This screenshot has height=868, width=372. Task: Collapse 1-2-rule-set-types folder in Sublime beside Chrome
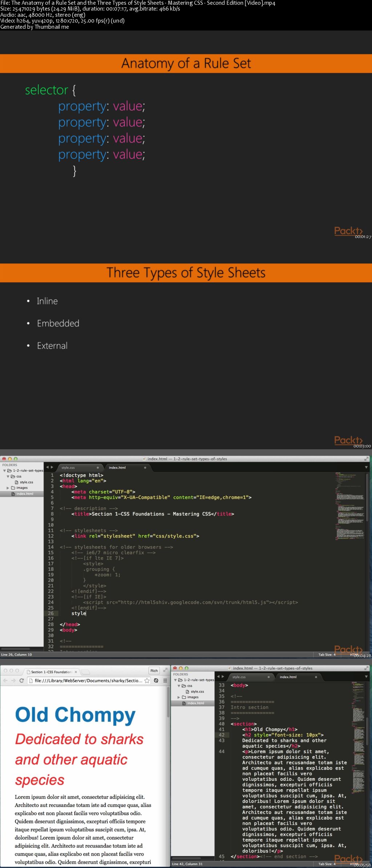(175, 680)
